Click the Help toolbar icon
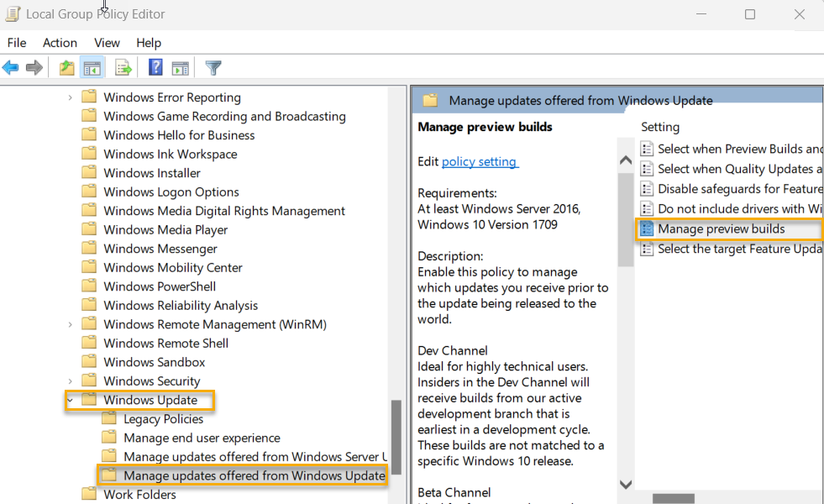The image size is (824, 504). click(x=155, y=67)
